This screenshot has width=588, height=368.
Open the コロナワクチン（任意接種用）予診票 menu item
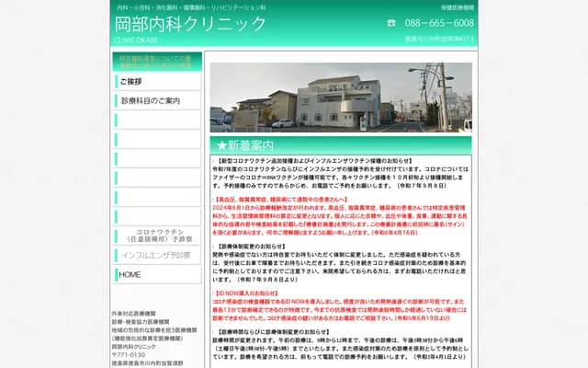(x=157, y=236)
